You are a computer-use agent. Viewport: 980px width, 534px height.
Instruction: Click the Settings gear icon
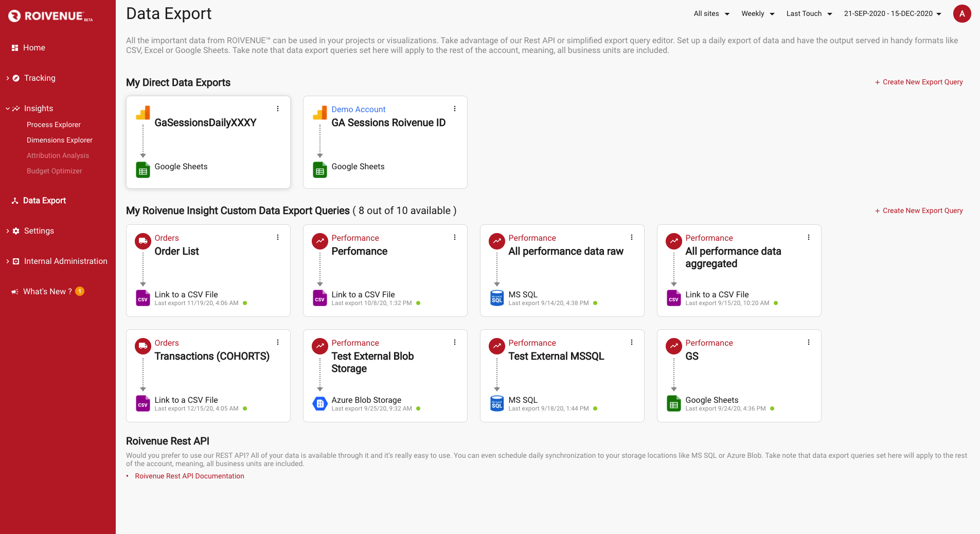16,231
